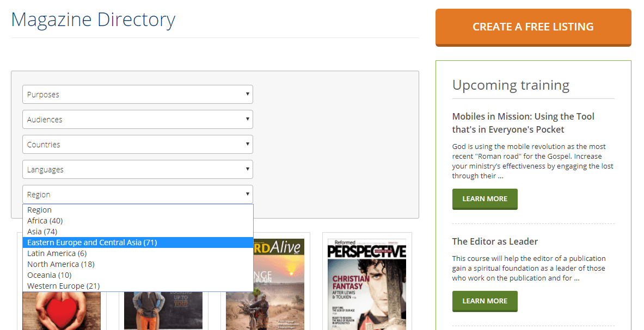Select Asia from the Region list
Image resolution: width=644 pixels, height=330 pixels.
[42, 231]
